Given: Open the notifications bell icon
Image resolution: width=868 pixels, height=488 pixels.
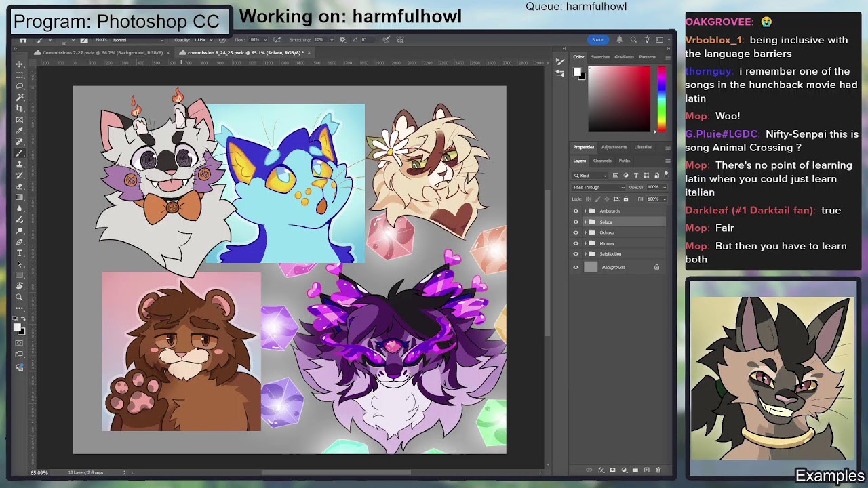Looking at the screenshot, I should pos(620,39).
